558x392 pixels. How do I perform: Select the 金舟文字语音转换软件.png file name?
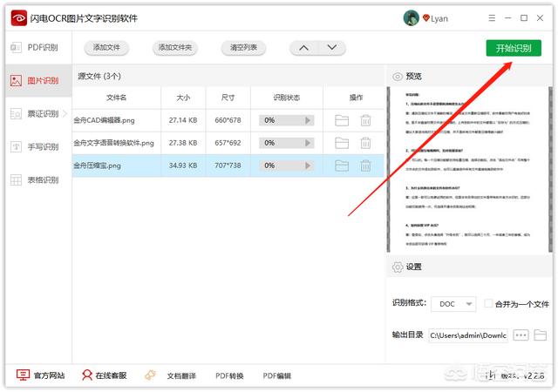coord(114,143)
